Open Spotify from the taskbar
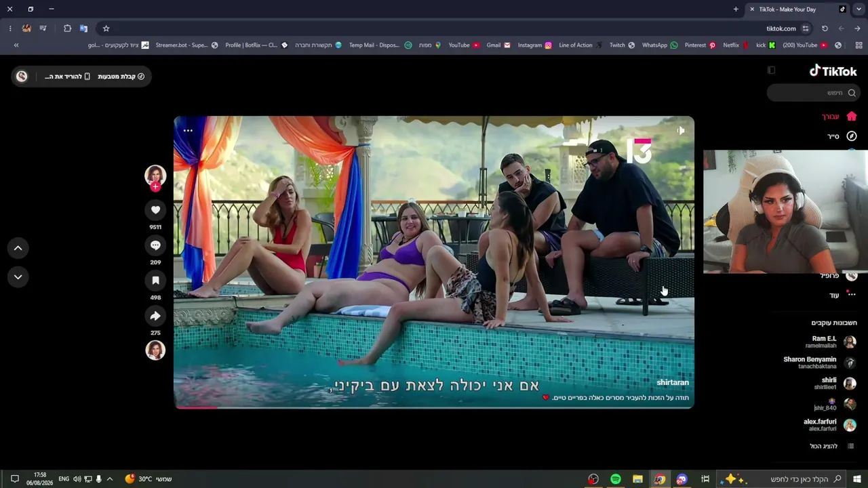 pyautogui.click(x=616, y=479)
